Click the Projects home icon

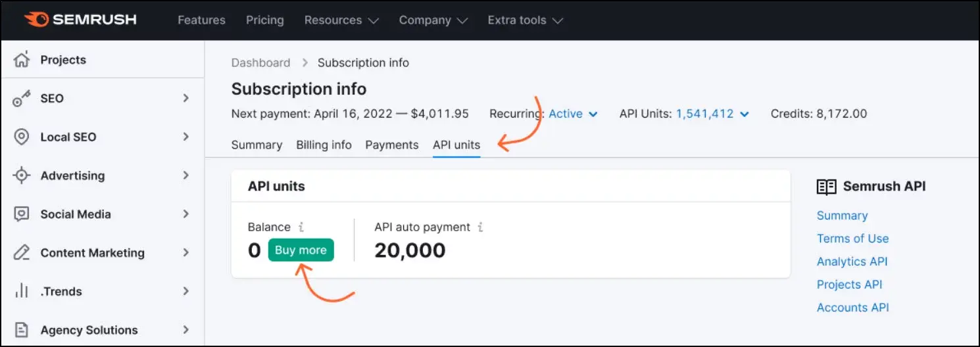(x=22, y=60)
